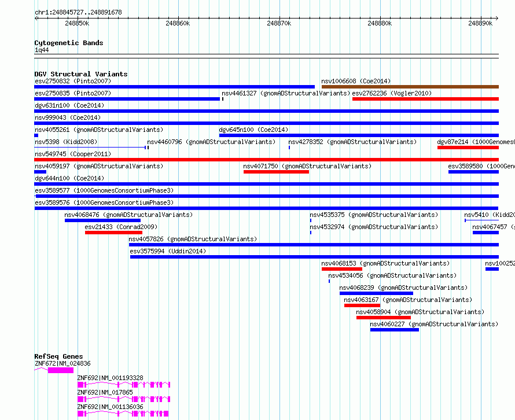Click the 248890k ruler position label
The image size is (515, 420).
480,23
